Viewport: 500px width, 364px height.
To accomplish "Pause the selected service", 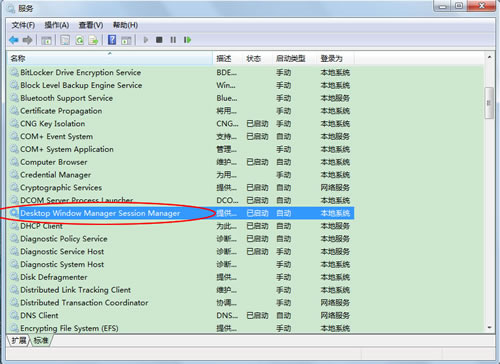I will coord(173,40).
